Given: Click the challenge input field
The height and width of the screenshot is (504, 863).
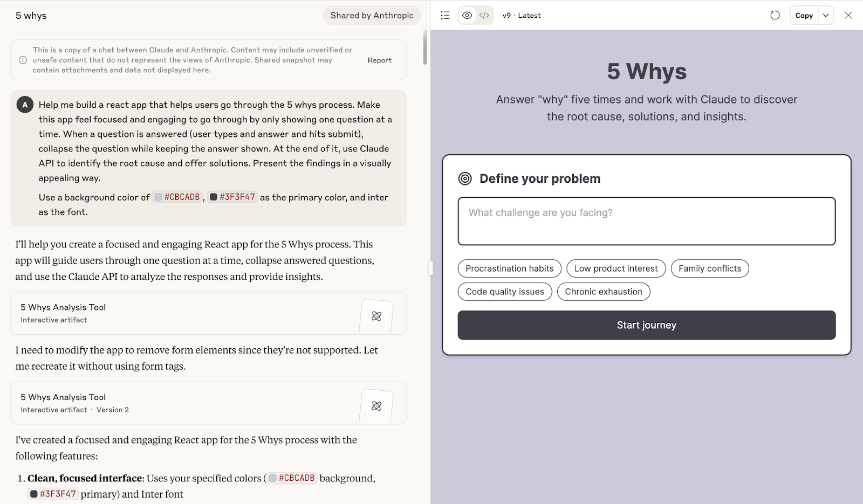Looking at the screenshot, I should point(646,221).
